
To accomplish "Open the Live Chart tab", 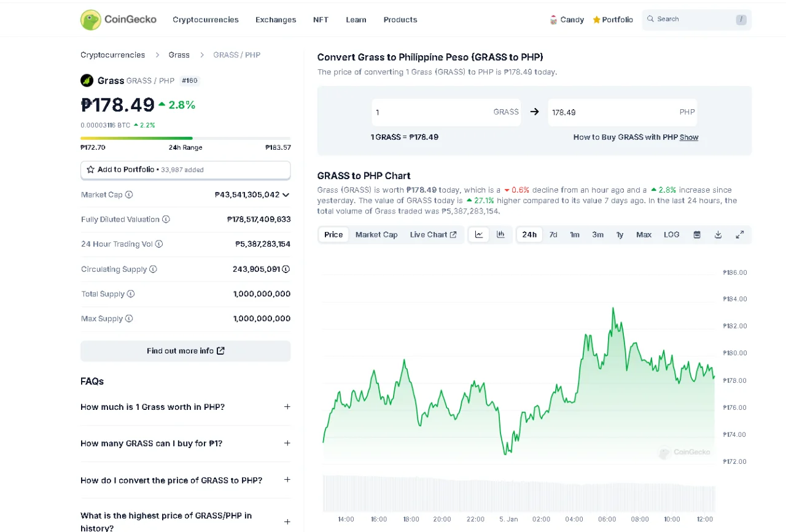I will (434, 234).
